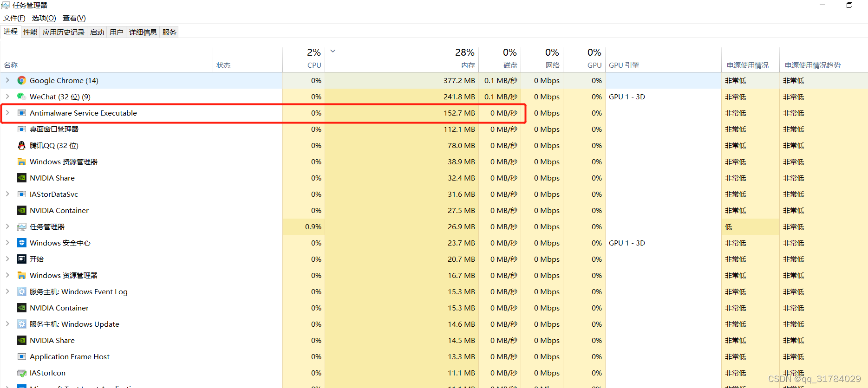The width and height of the screenshot is (868, 388).
Task: Click the NVIDIA Share icon at 32.4 MB
Action: click(x=22, y=178)
